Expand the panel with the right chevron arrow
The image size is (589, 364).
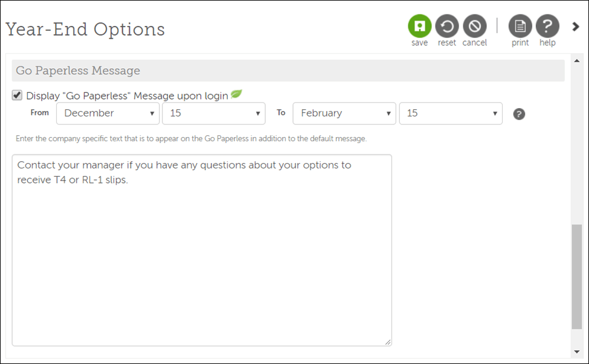pyautogui.click(x=575, y=27)
